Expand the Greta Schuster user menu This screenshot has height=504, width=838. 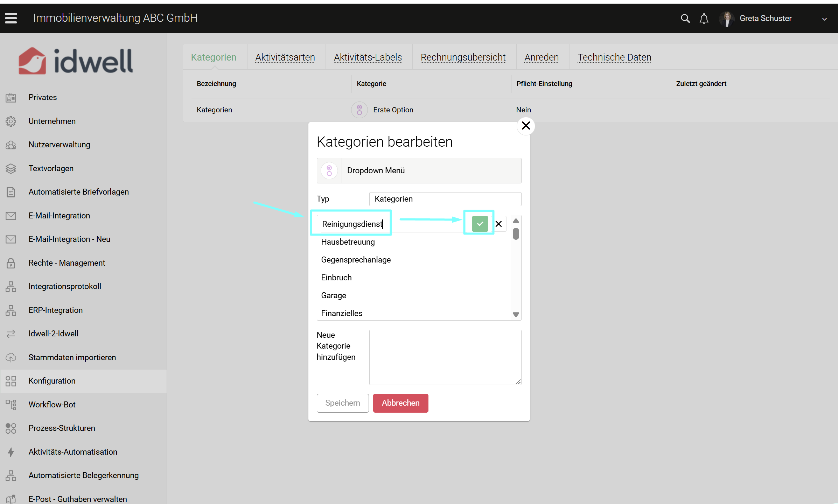[x=824, y=19]
